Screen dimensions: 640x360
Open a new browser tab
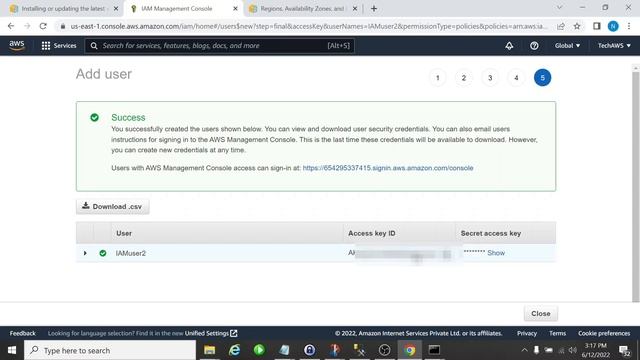click(374, 9)
